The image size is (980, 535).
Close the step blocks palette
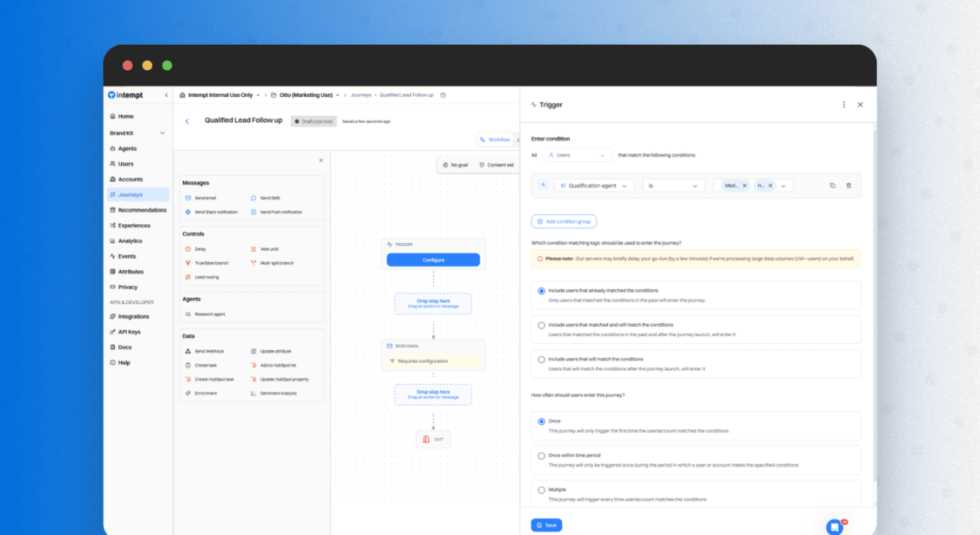point(321,161)
